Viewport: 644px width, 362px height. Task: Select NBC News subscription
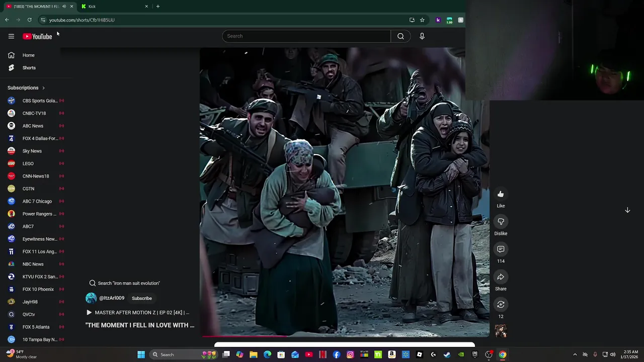point(35,264)
